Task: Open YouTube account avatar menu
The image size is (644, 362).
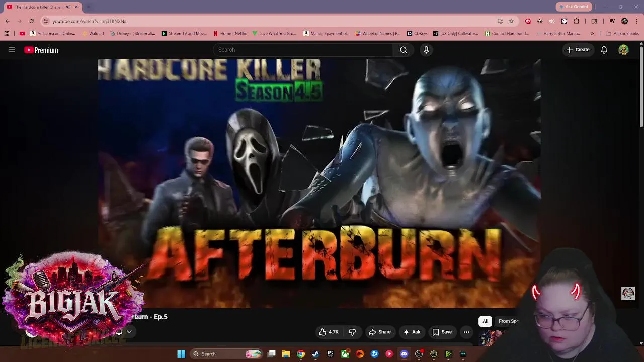Action: (x=623, y=50)
